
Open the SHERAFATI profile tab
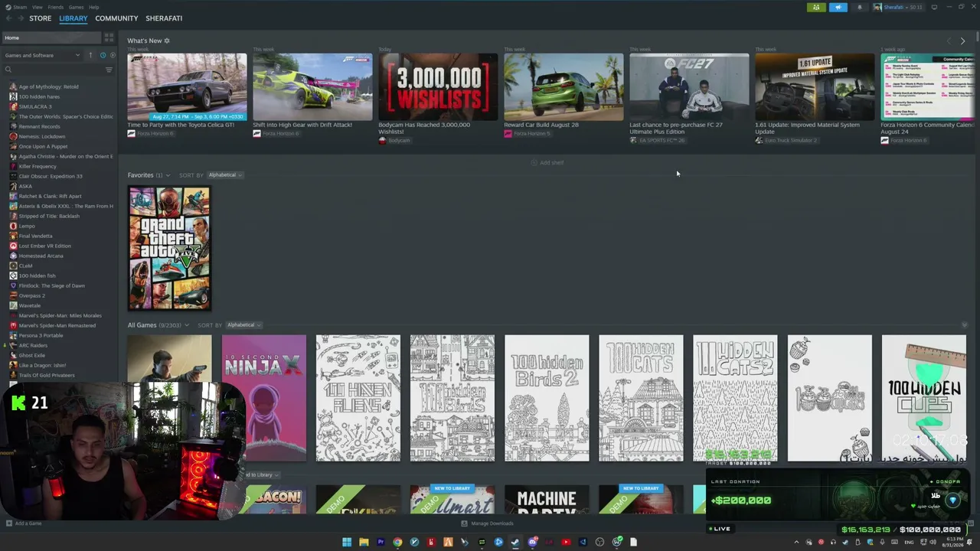(x=164, y=18)
